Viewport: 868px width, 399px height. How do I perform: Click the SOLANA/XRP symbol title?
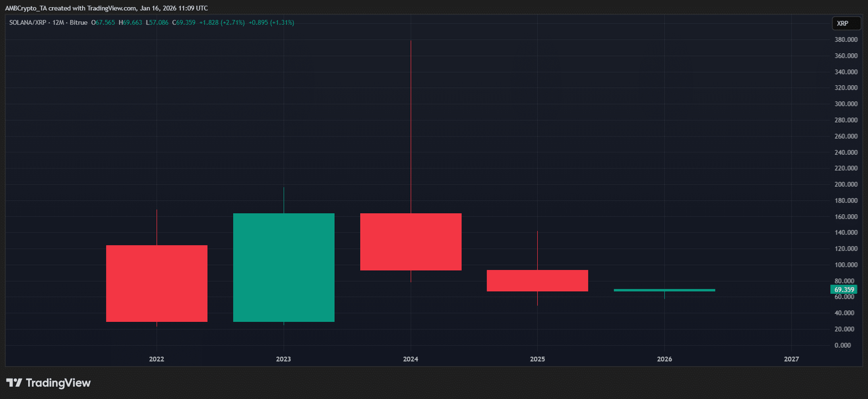[x=28, y=23]
